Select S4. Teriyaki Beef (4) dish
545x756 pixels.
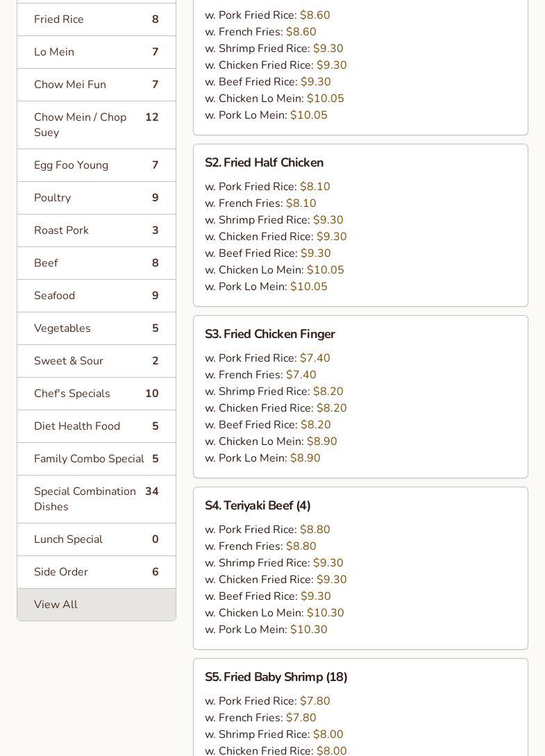258,505
